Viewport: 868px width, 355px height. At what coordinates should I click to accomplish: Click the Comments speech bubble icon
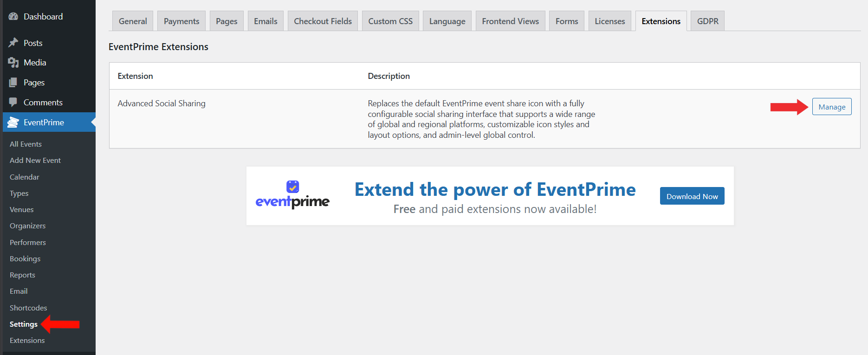click(x=13, y=103)
